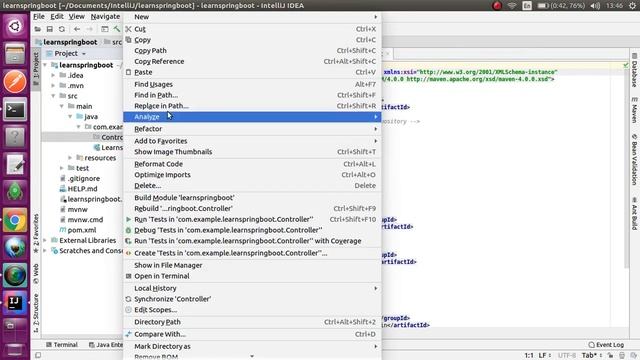Click the Back navigation arrow
This screenshot has width=640, height=360.
(x=77, y=29)
